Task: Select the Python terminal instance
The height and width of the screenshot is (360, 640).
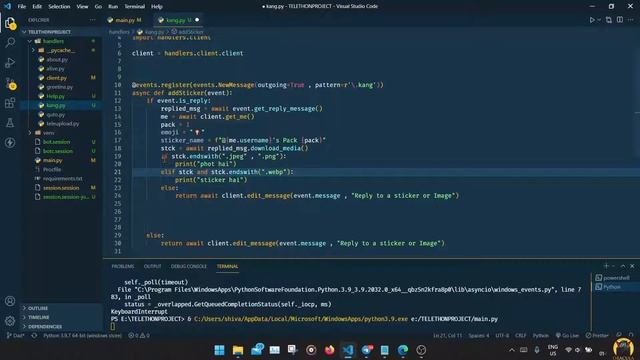Action: click(x=613, y=287)
